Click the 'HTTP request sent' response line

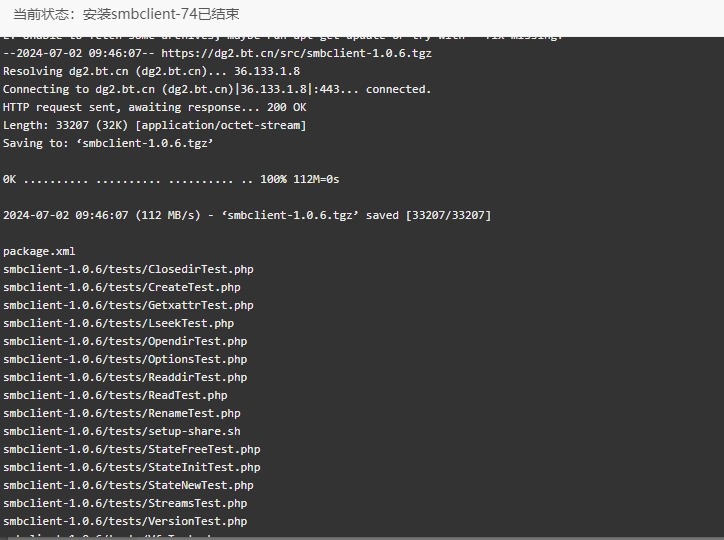[x=155, y=108]
